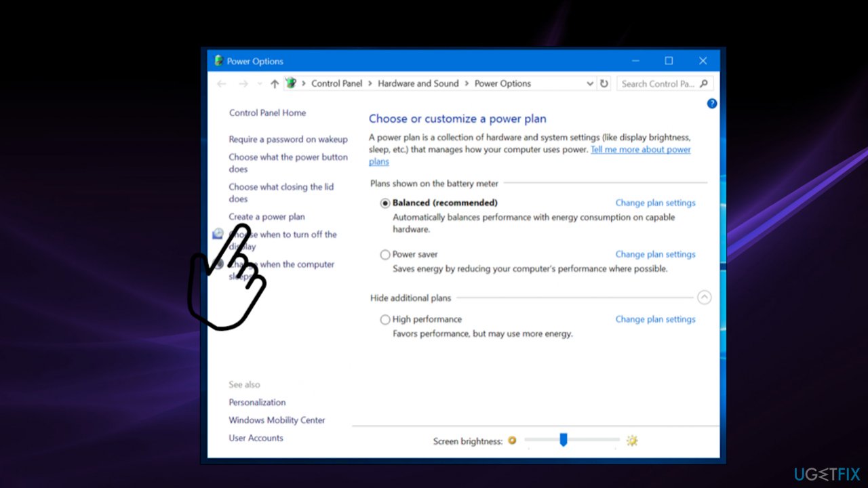Open Create a power plan
The image size is (868, 488).
click(x=267, y=217)
